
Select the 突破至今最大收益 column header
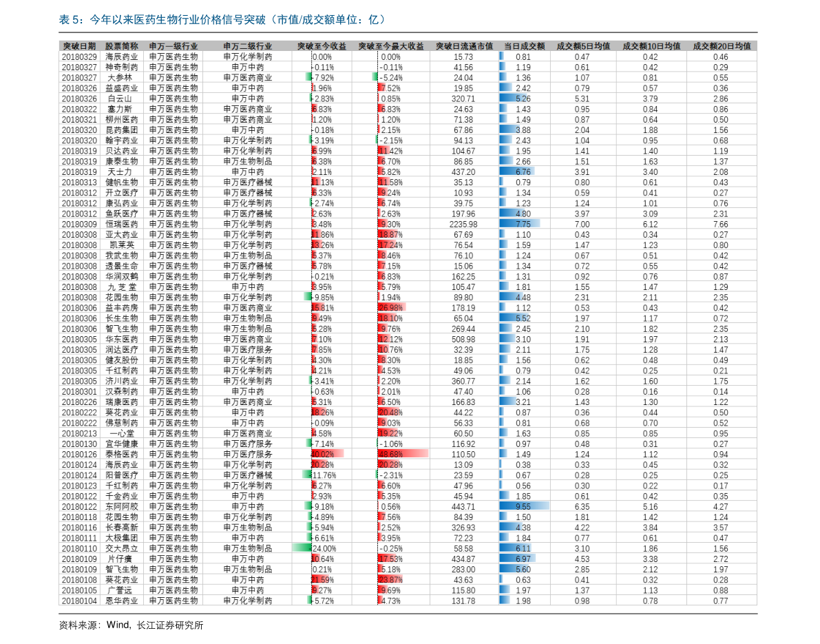click(391, 46)
